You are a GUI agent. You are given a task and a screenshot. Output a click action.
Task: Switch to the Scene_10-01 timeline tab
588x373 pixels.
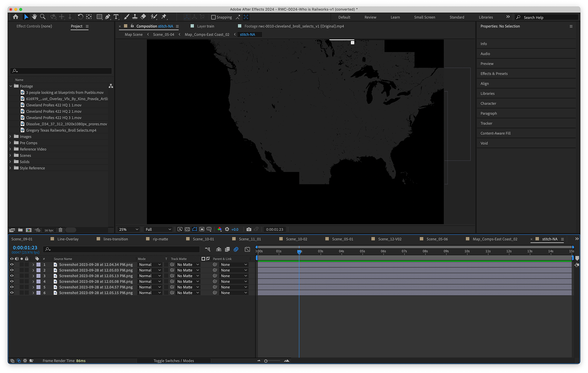point(203,239)
